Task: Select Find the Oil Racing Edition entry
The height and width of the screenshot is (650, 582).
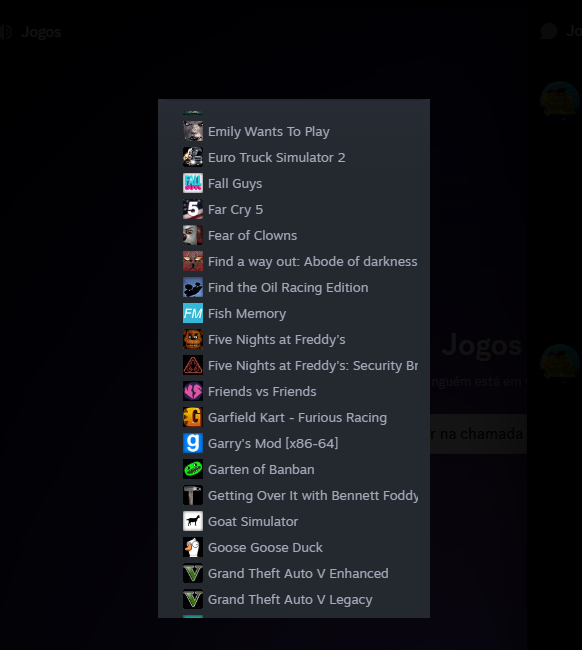Action: click(294, 287)
